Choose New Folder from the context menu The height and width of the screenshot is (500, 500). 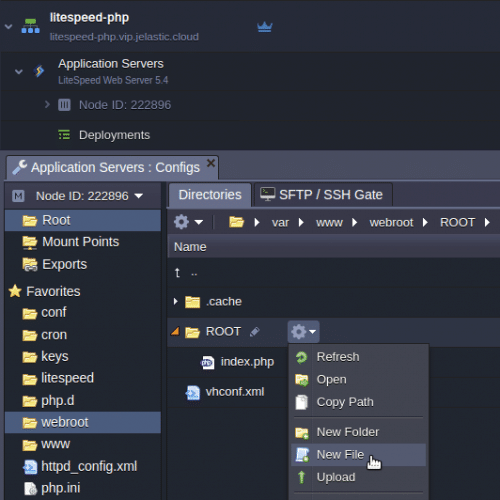click(358, 432)
